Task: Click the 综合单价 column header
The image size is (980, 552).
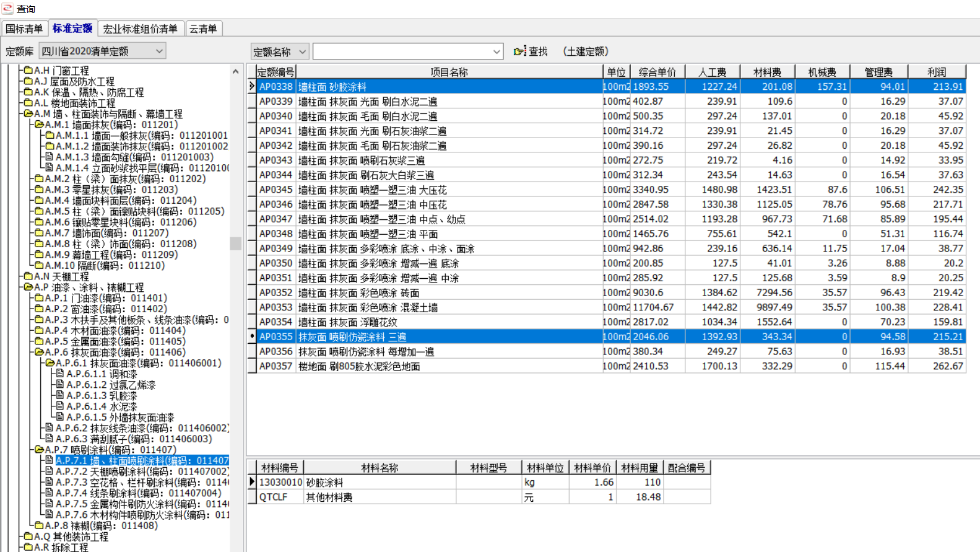Action: coord(657,72)
